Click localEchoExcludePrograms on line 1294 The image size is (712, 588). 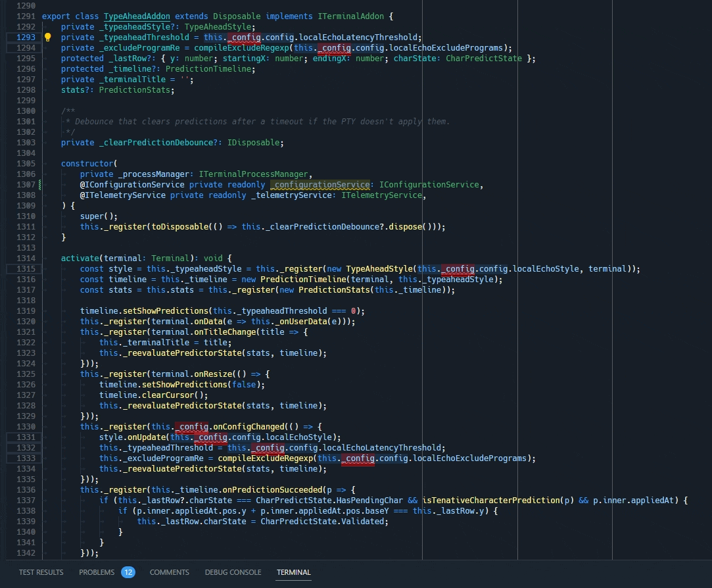446,48
